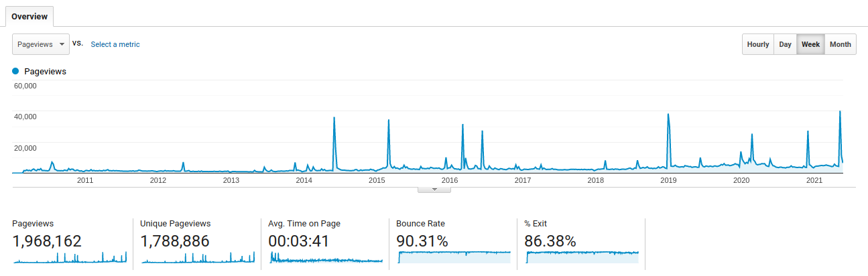Click the 90.31% Bounce Rate value
This screenshot has width=868, height=276.
tap(422, 241)
